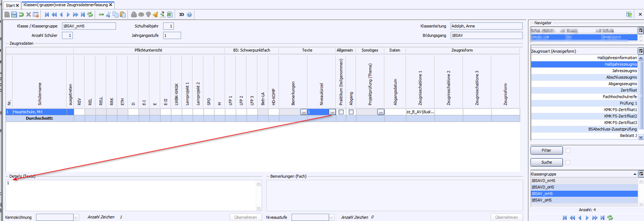Click the blue help question mark icon
644x221 pixels.
tap(189, 14)
